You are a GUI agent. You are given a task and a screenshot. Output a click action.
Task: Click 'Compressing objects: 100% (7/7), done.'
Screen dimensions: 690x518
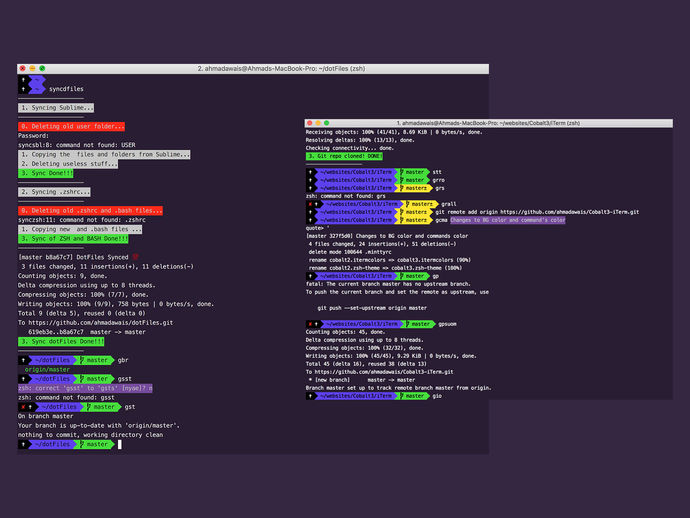pos(83,294)
